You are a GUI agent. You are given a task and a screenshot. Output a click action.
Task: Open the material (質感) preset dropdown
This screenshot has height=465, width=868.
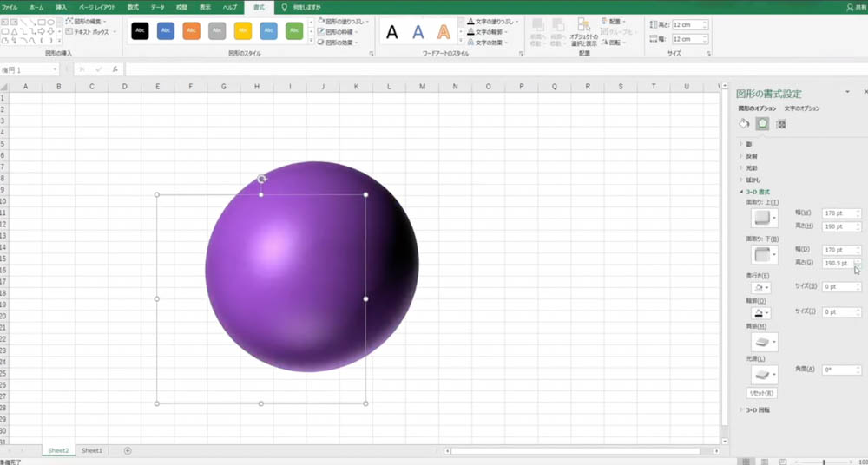pos(764,342)
